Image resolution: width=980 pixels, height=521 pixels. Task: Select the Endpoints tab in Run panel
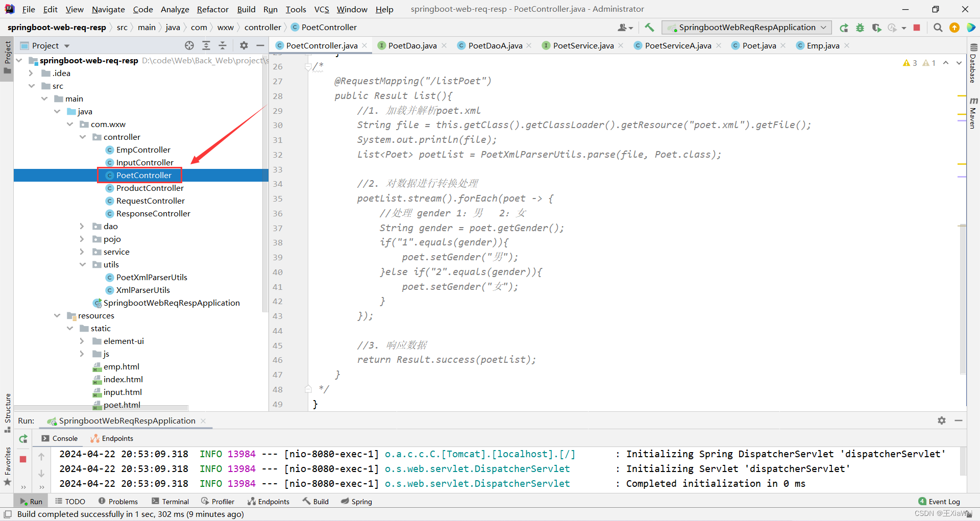click(x=112, y=438)
